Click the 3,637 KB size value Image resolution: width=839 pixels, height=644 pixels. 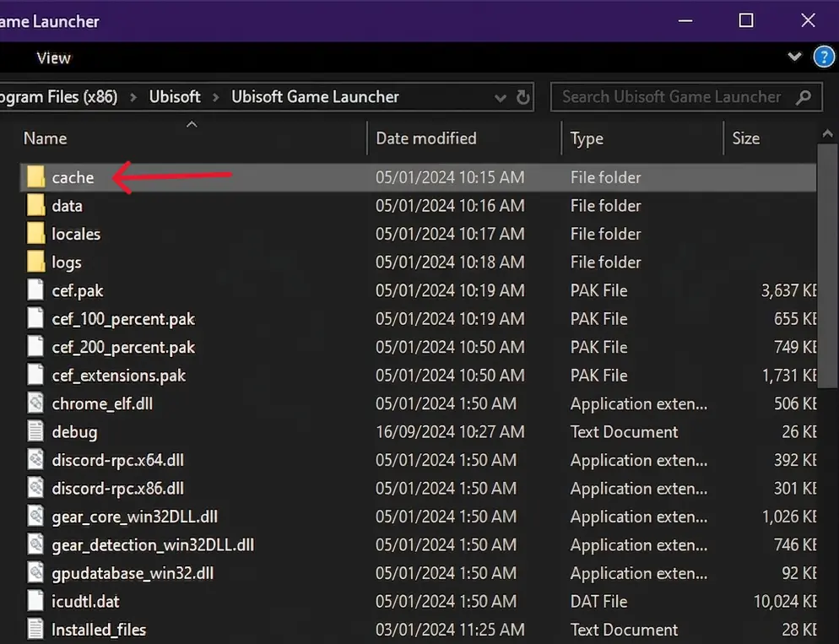(788, 291)
